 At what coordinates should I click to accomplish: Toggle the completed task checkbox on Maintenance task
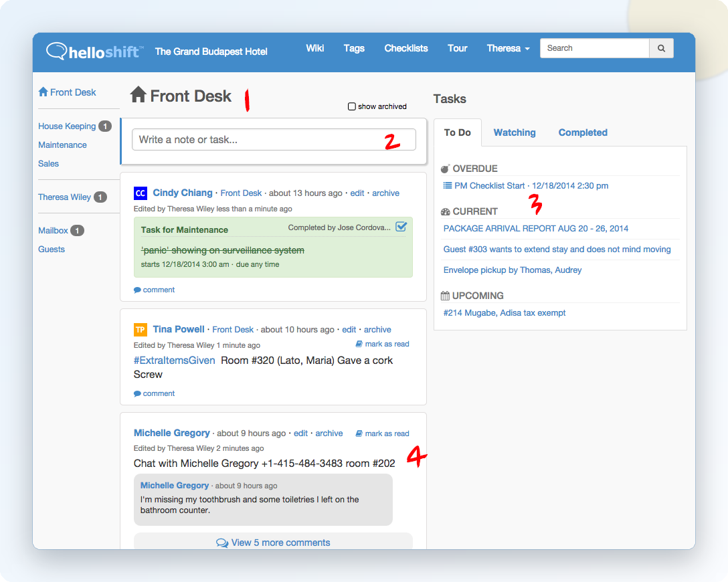[x=401, y=227]
